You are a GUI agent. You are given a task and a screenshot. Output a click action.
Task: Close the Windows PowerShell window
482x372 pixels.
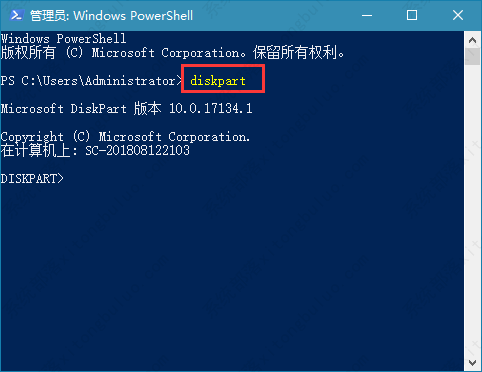click(458, 15)
